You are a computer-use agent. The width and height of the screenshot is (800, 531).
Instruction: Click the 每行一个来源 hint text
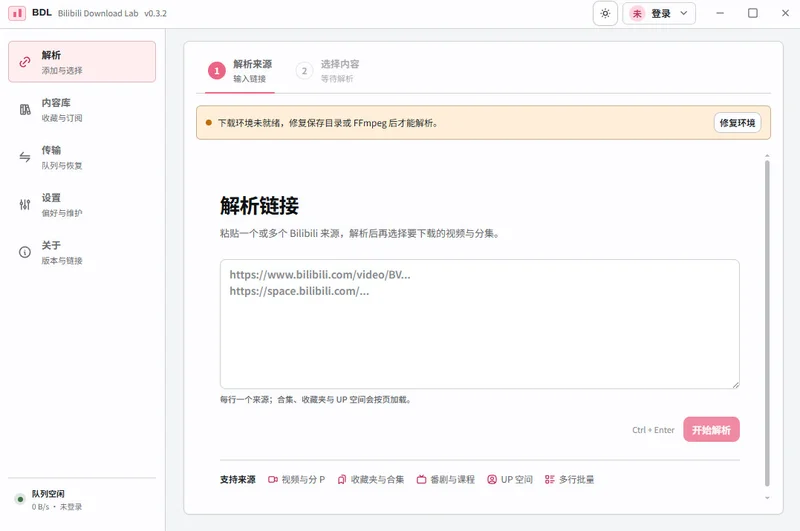315,399
